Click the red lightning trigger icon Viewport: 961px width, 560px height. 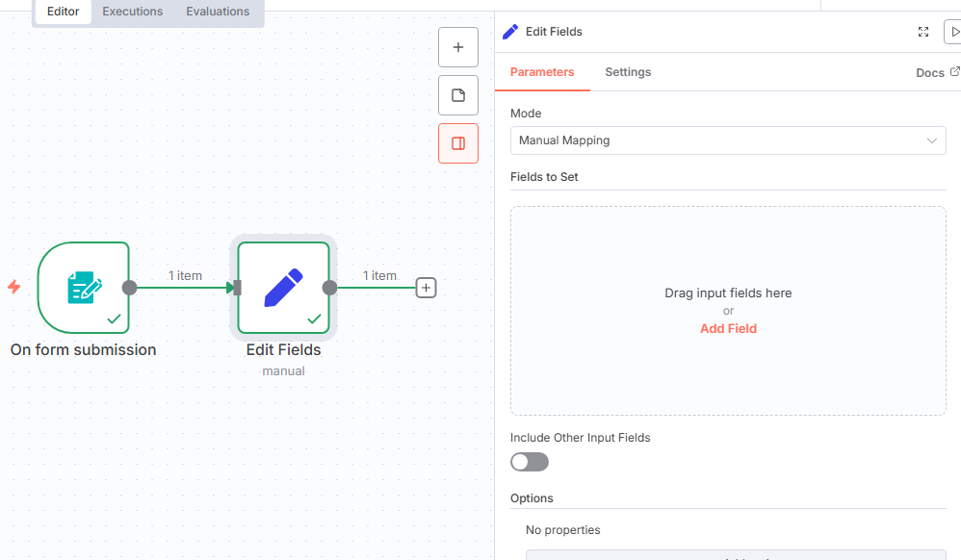(x=14, y=287)
